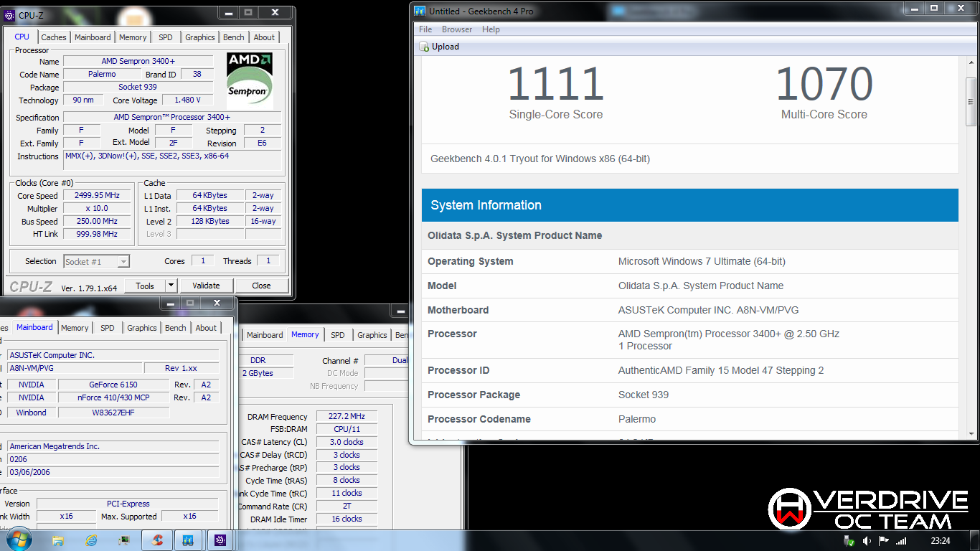Viewport: 980px width, 551px height.
Task: Click the Show Desktop strip beside clock
Action: 975,541
